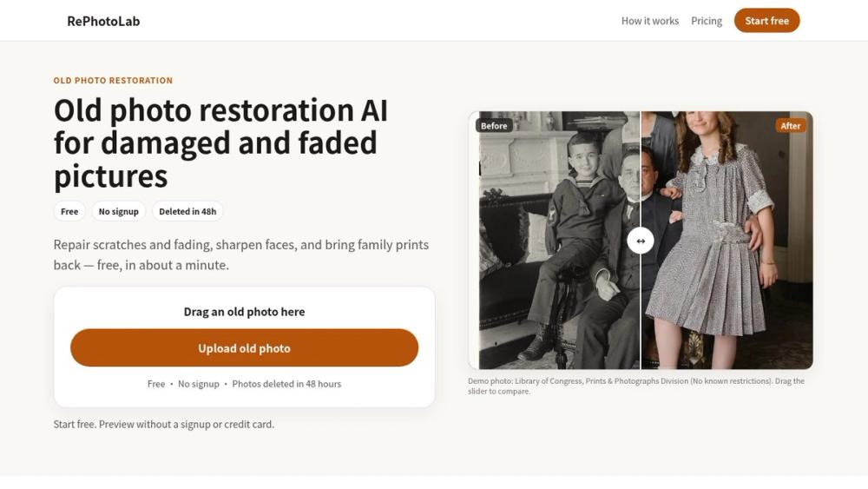Click the Start free preview without signup text

coord(164,424)
